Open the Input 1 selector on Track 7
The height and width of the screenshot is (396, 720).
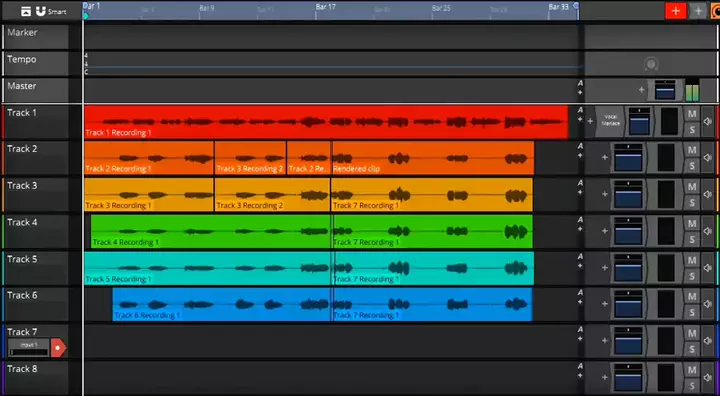pyautogui.click(x=28, y=348)
